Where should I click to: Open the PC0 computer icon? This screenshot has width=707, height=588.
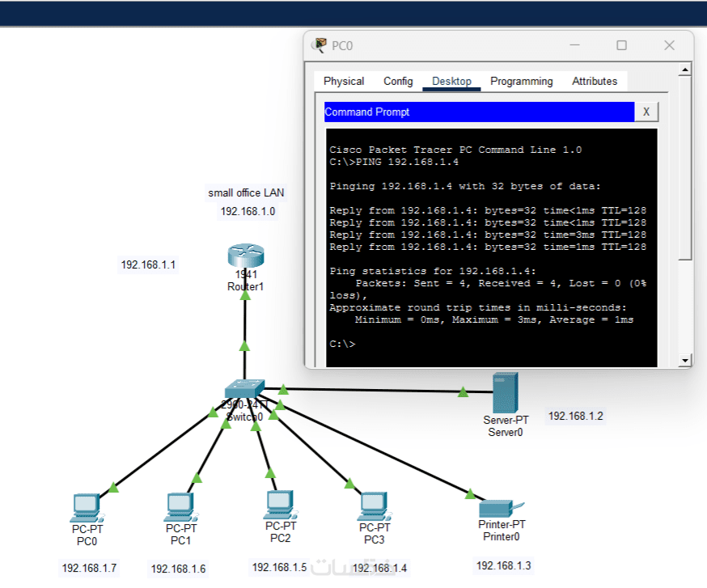coord(87,508)
